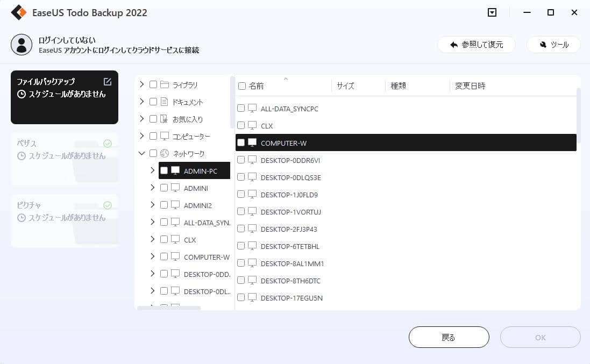Check the ドキュメント checkbox in tree
Image resolution: width=590 pixels, height=364 pixels.
tap(153, 102)
